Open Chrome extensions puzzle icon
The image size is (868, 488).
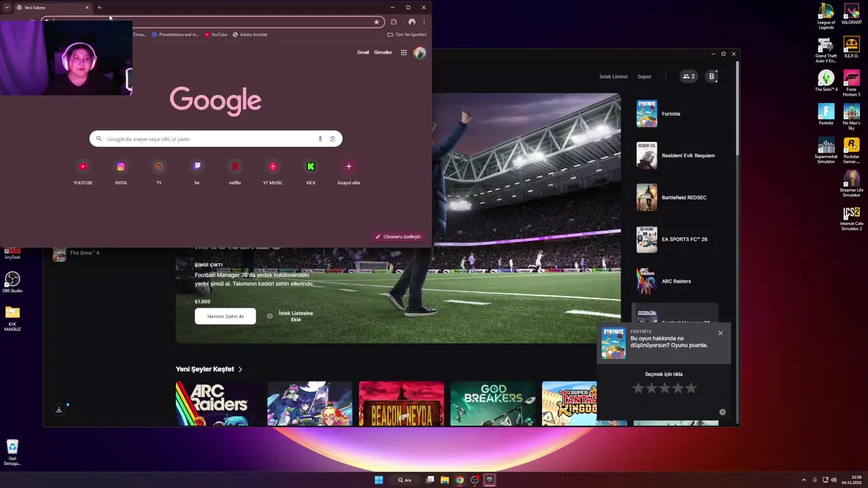click(394, 22)
